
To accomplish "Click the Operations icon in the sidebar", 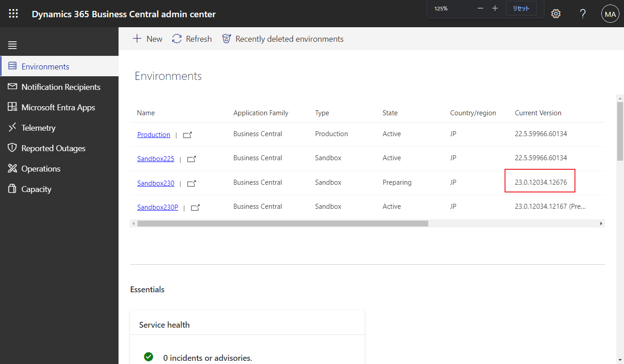I will coord(12,168).
